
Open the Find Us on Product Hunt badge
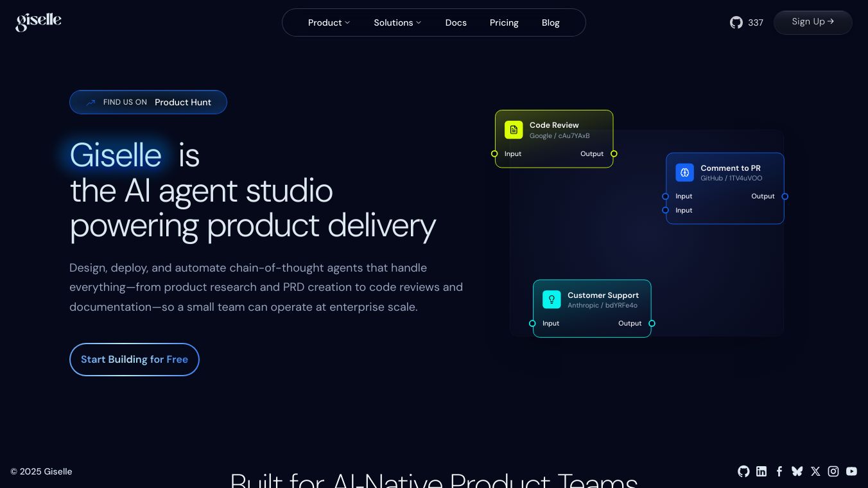(148, 102)
